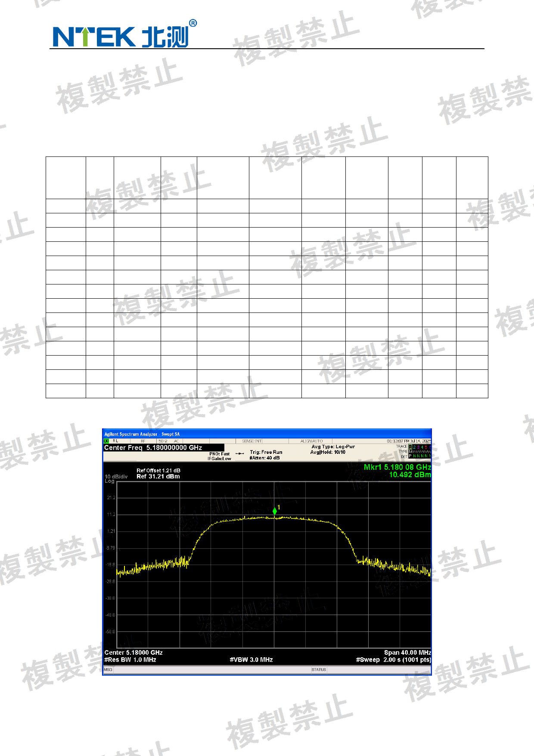Click the '10 dB/div' scale label
This screenshot has width=534, height=756.
click(116, 476)
